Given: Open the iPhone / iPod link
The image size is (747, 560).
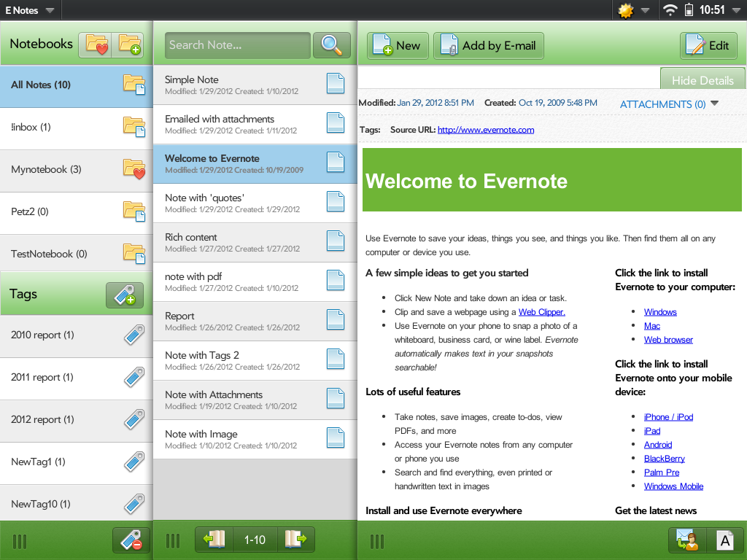Looking at the screenshot, I should tap(668, 416).
